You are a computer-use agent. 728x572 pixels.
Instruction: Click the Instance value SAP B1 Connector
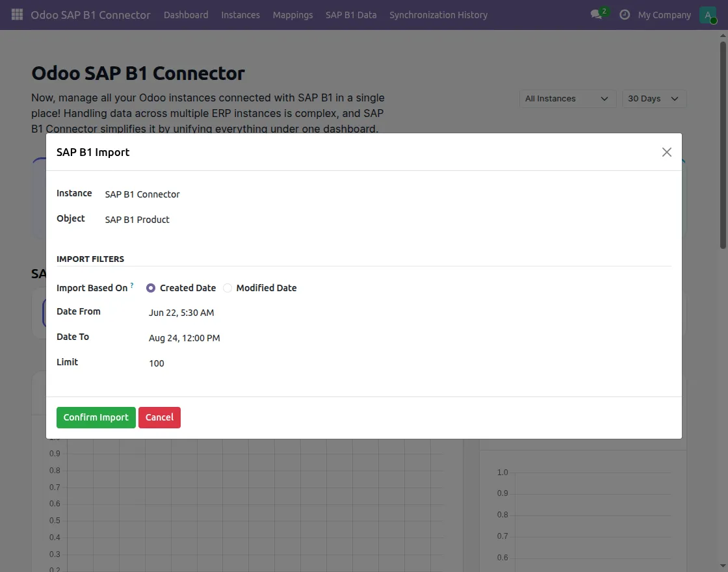click(142, 194)
